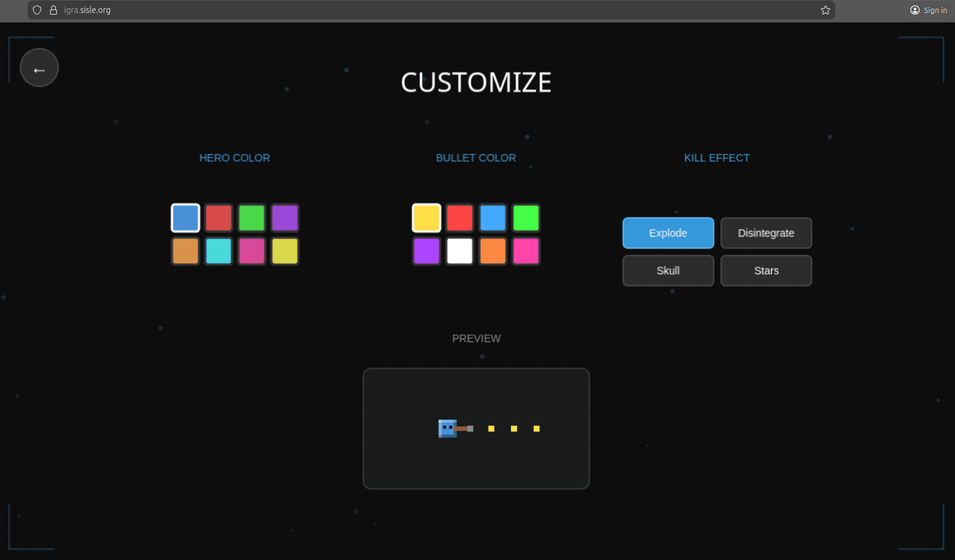Screen dimensions: 955x560
Task: Switch kill effect to Skull
Action: click(x=668, y=271)
